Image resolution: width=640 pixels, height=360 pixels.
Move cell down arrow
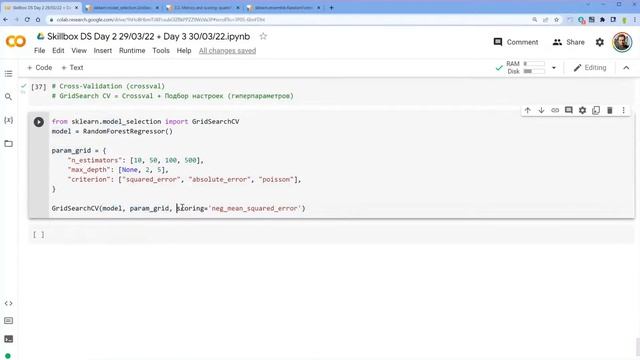pyautogui.click(x=541, y=110)
